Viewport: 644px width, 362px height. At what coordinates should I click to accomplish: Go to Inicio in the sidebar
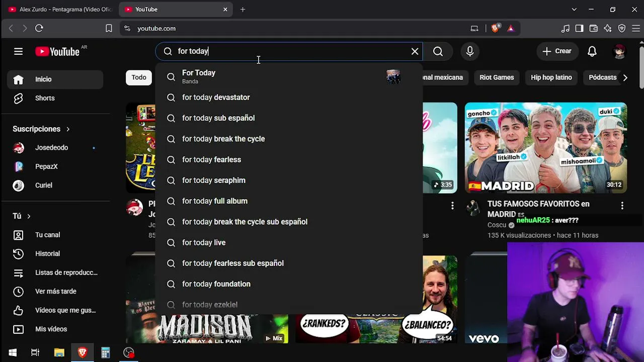point(55,79)
